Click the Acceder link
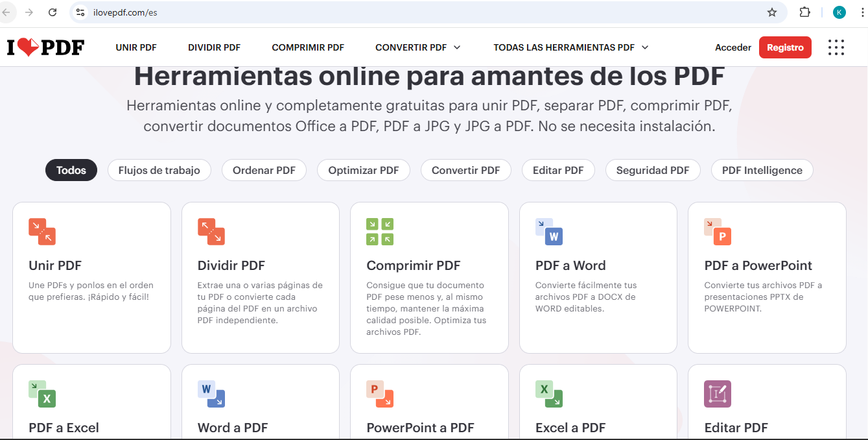Image resolution: width=868 pixels, height=440 pixels. click(733, 47)
